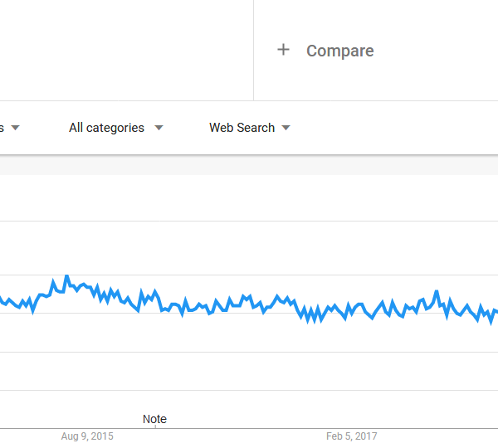Click the Note marker on the chart
This screenshot has height=448, width=498.
[154, 419]
